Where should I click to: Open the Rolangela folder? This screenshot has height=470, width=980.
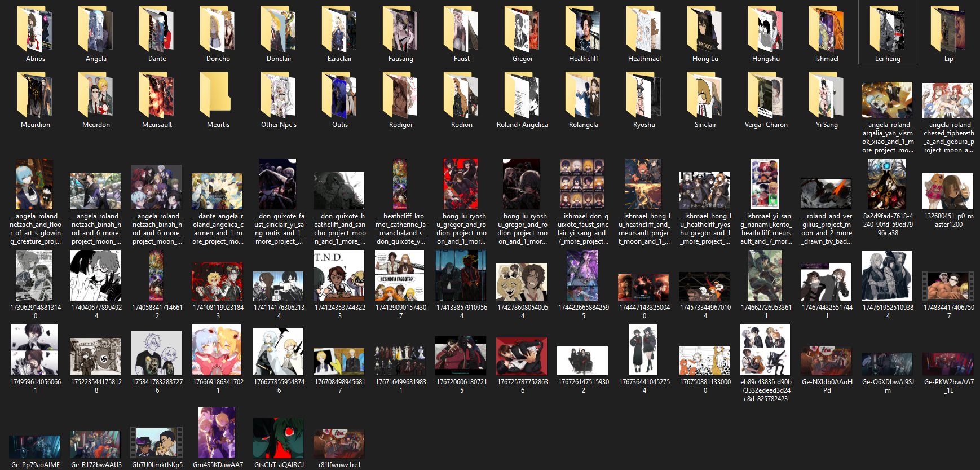click(x=583, y=95)
